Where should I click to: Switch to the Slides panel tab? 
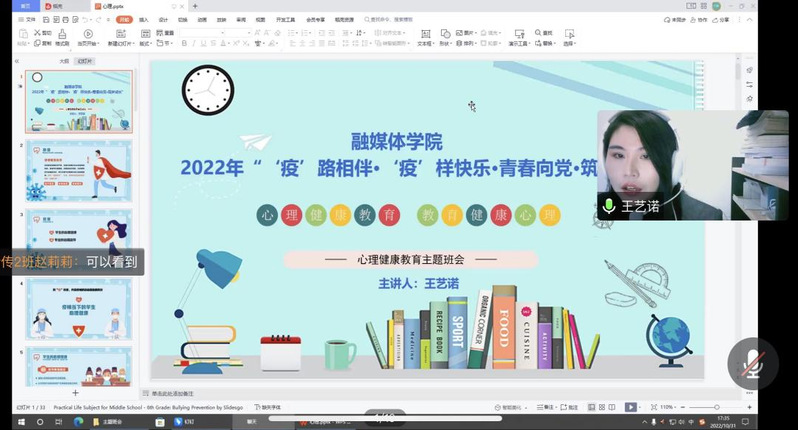tap(84, 61)
